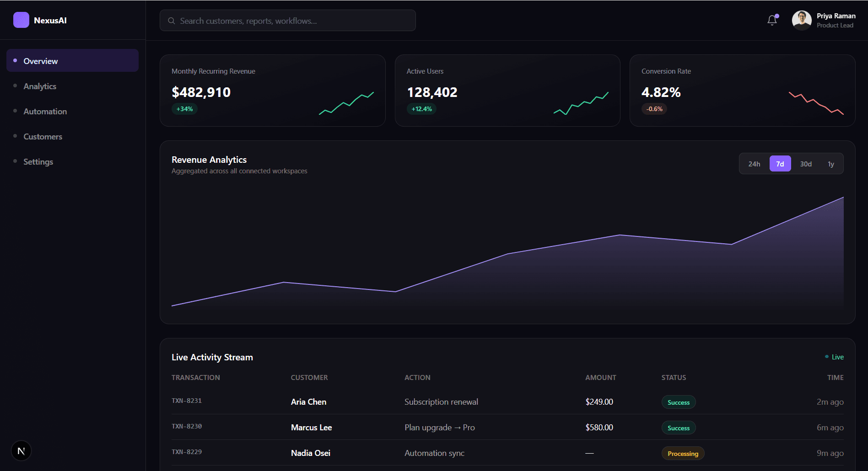The width and height of the screenshot is (868, 471).
Task: Click the Processing status badge
Action: point(683,454)
